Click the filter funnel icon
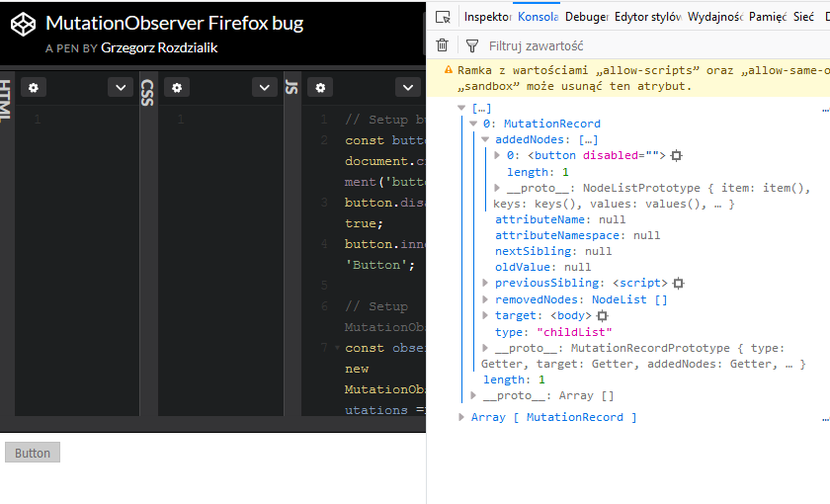 coord(471,46)
